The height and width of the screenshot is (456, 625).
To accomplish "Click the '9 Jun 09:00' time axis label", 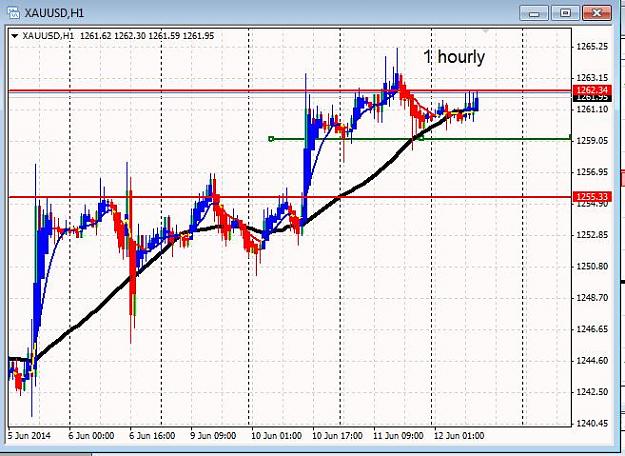I will (x=213, y=436).
